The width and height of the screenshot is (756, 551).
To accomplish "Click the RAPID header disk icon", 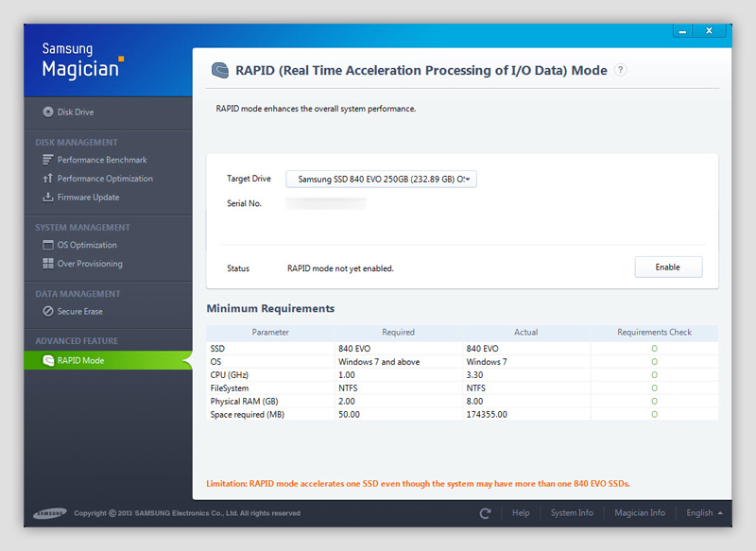I will pos(220,70).
